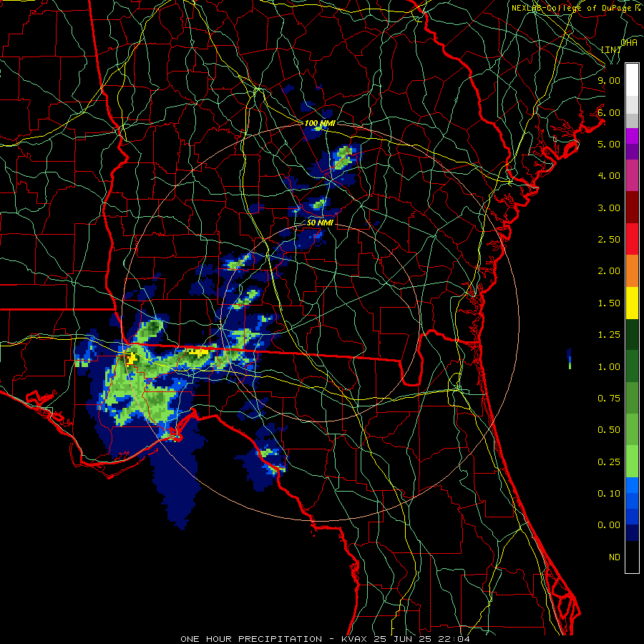Select the pink 4.00 inch legend color
The width and height of the screenshot is (644, 644).
point(632,175)
